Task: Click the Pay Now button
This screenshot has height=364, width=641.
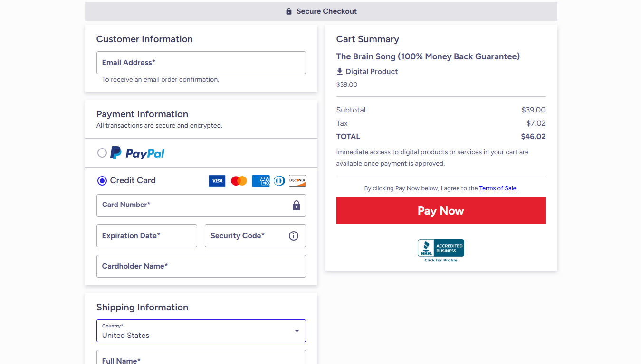Action: pos(440,210)
